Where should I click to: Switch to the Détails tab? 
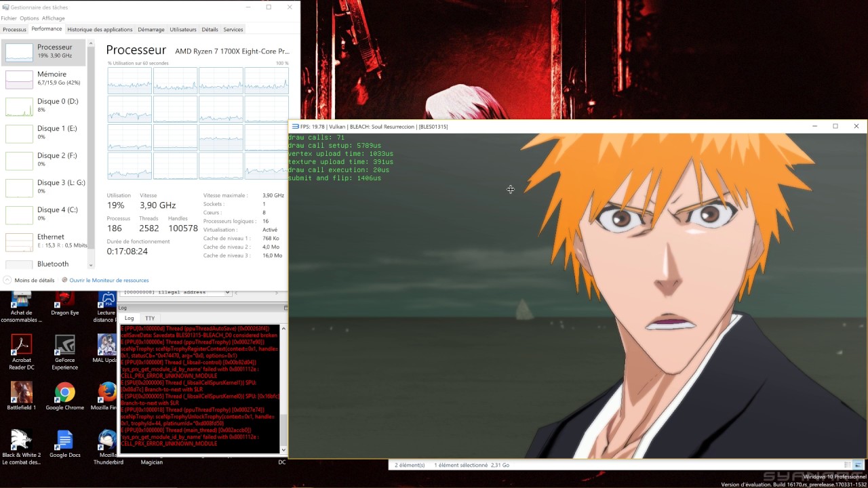(x=210, y=29)
